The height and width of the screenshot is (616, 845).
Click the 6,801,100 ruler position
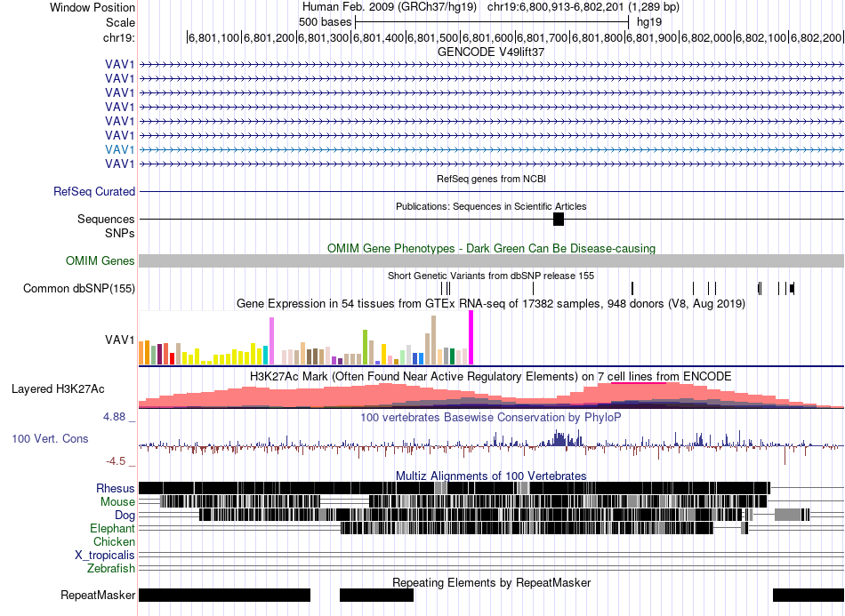(213, 37)
